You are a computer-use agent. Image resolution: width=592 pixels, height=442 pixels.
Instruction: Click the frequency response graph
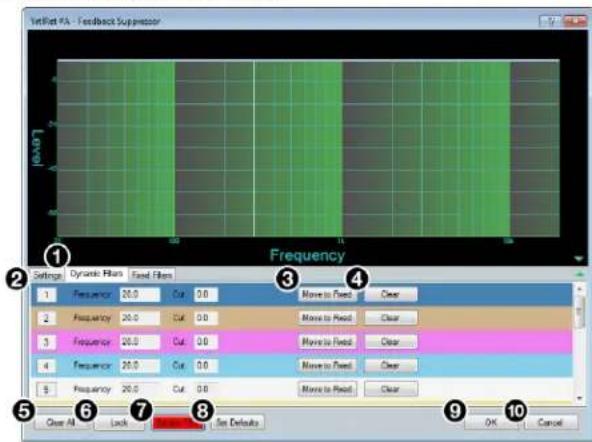(x=308, y=148)
